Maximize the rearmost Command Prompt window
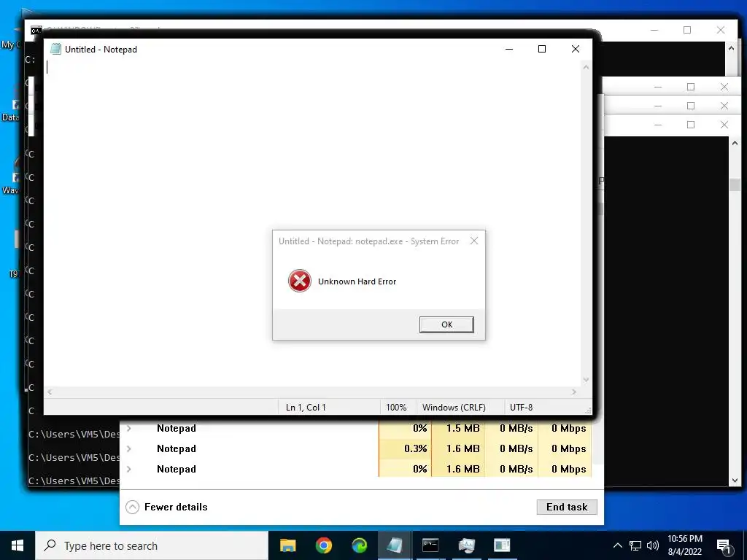This screenshot has width=747, height=560. tap(687, 30)
